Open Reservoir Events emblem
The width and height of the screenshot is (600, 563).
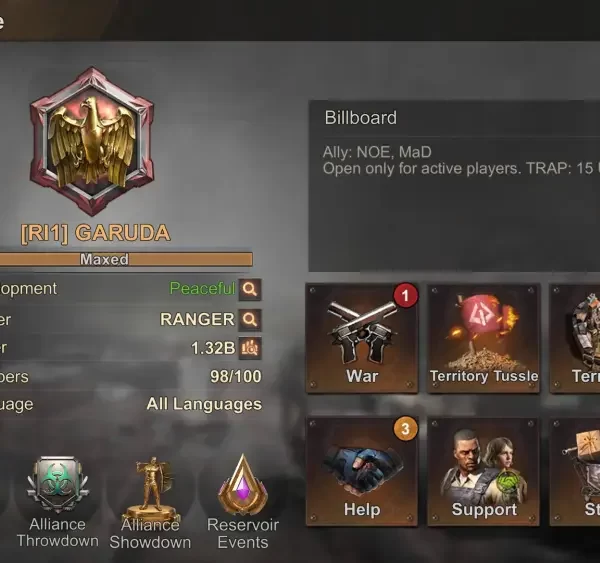pos(243,502)
